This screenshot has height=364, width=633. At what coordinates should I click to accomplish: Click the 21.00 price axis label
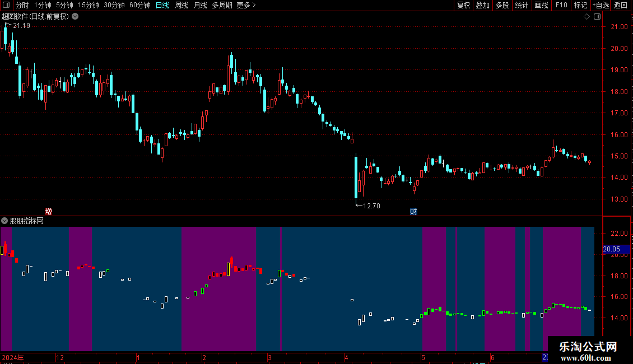coord(619,27)
